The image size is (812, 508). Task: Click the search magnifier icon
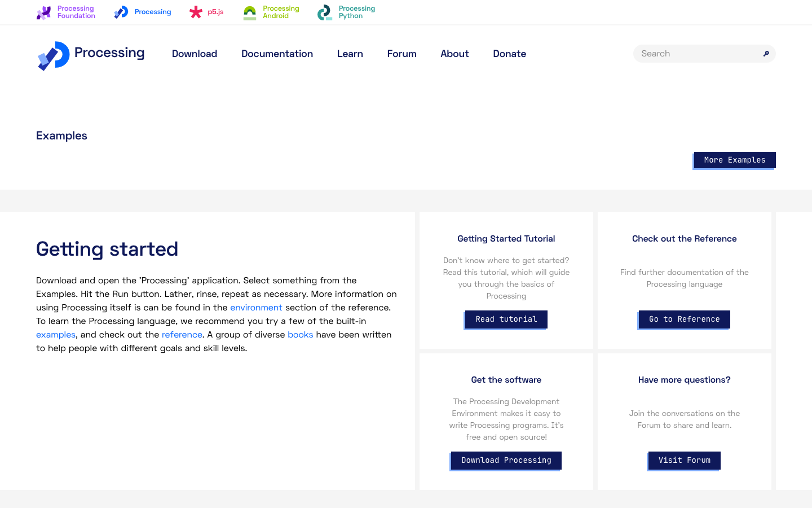[766, 54]
